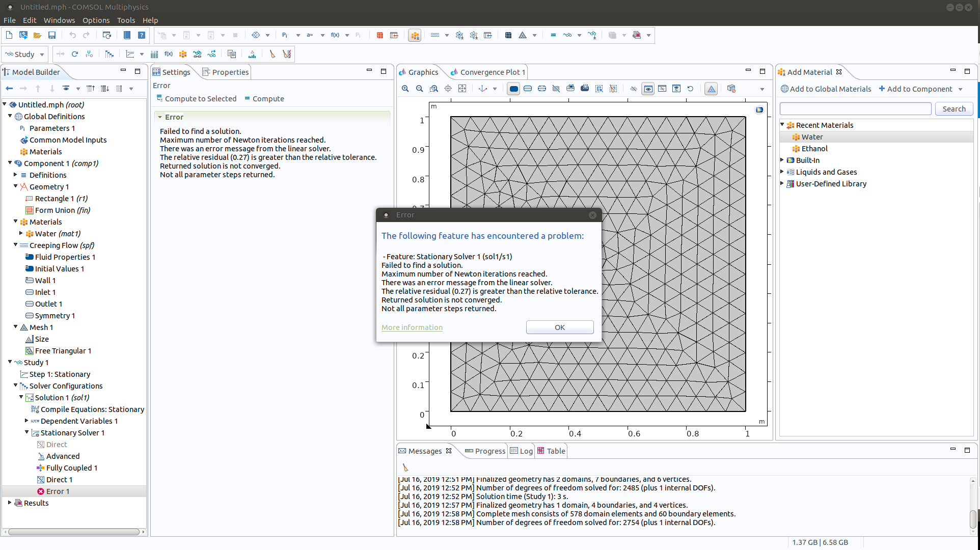980x550 pixels.
Task: Expand the Results tree node
Action: click(10, 503)
